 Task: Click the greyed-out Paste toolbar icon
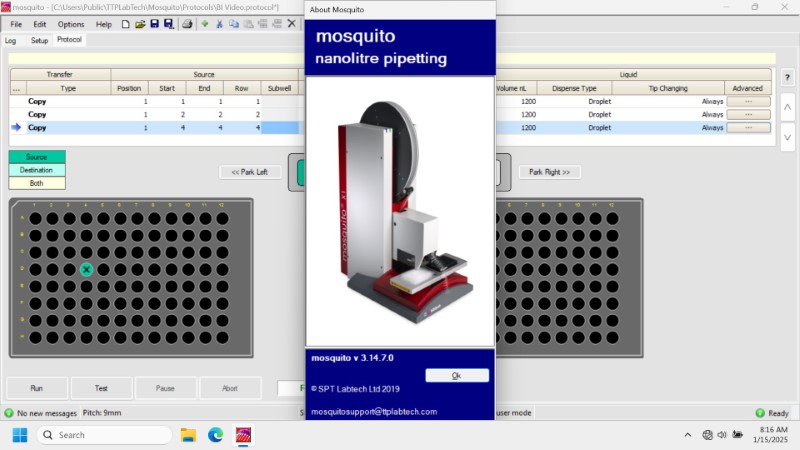point(248,24)
